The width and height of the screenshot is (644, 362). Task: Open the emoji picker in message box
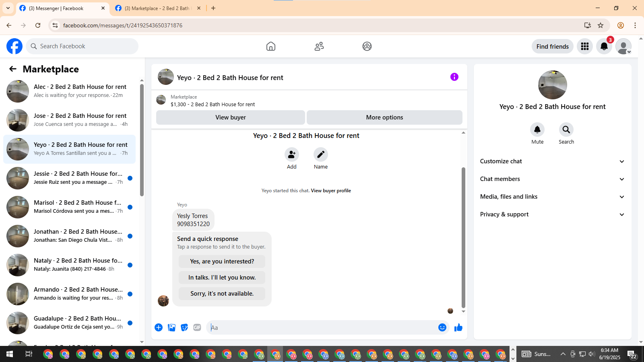click(x=442, y=327)
